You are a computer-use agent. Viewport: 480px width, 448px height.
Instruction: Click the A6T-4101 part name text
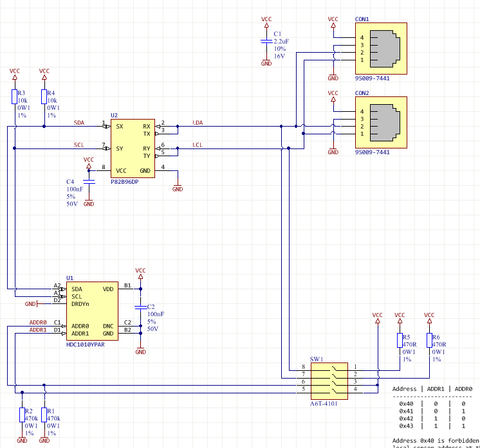click(x=324, y=404)
